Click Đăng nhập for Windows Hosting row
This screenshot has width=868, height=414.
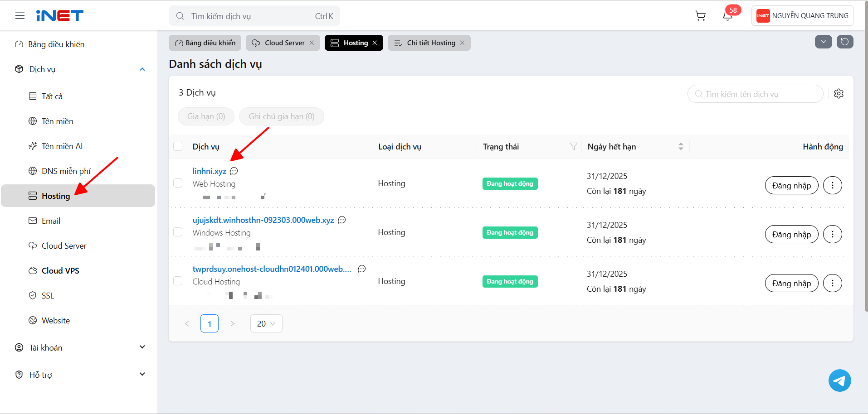tap(791, 234)
